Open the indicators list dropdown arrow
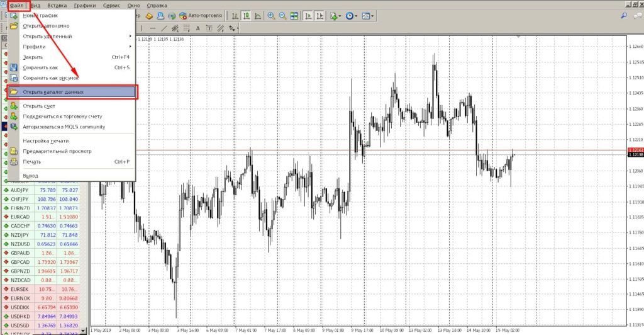The height and width of the screenshot is (335, 644). 340,16
